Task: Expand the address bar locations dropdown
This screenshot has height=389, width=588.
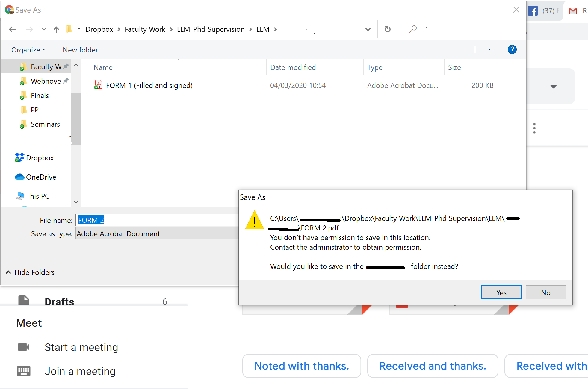Action: 368,29
